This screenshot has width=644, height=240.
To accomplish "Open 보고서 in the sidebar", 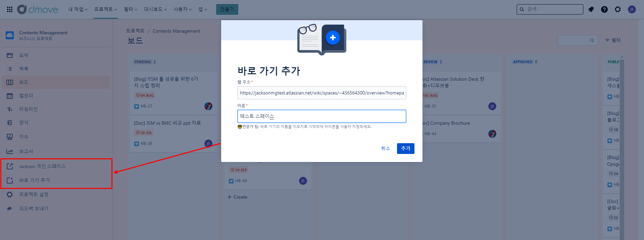I will coord(56,151).
